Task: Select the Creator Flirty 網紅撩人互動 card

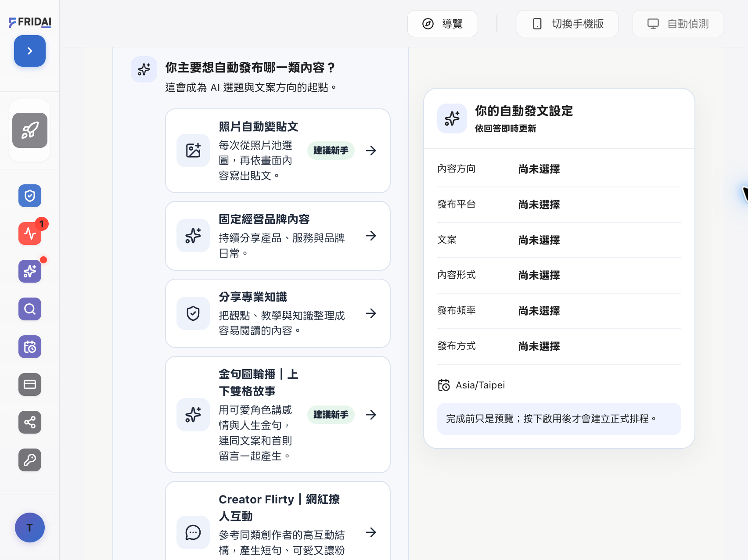Action: click(278, 521)
